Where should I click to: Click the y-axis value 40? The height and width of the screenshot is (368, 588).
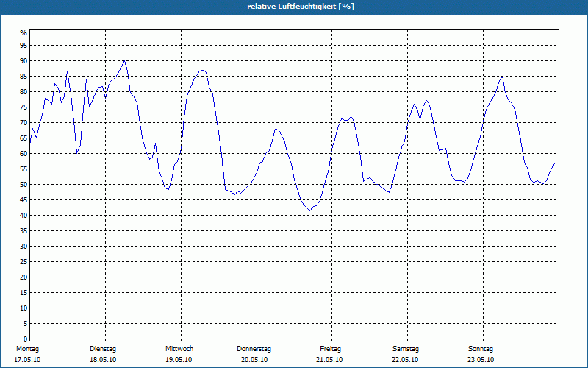pyautogui.click(x=24, y=216)
